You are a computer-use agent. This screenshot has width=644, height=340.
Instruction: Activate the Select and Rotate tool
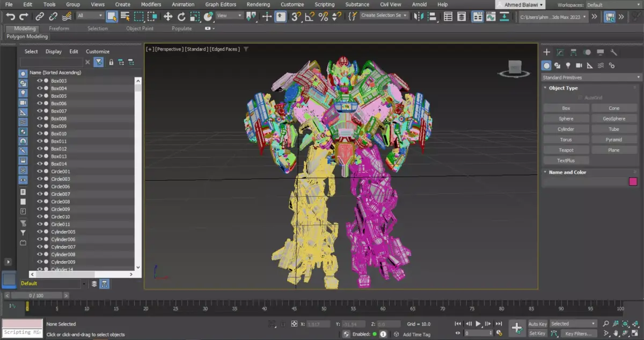[181, 16]
